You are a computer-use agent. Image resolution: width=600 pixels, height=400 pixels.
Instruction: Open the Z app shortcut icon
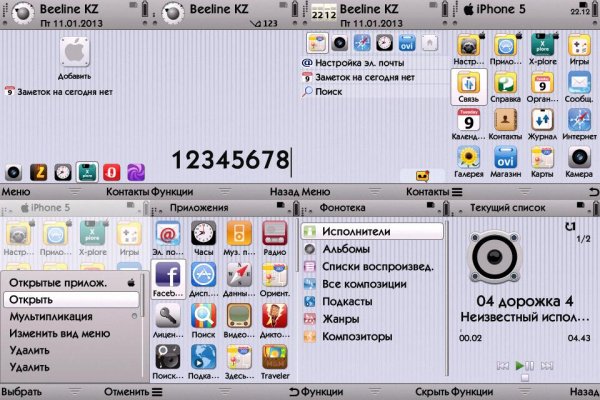(x=38, y=173)
